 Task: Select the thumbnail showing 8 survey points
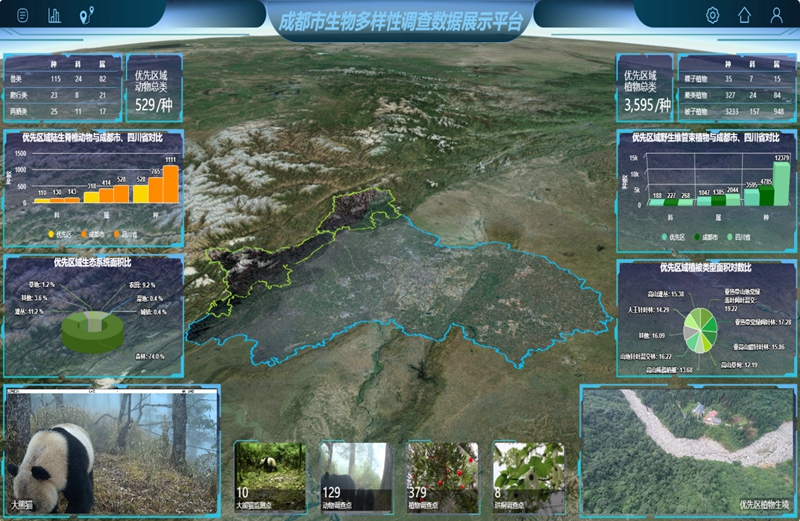(529, 477)
